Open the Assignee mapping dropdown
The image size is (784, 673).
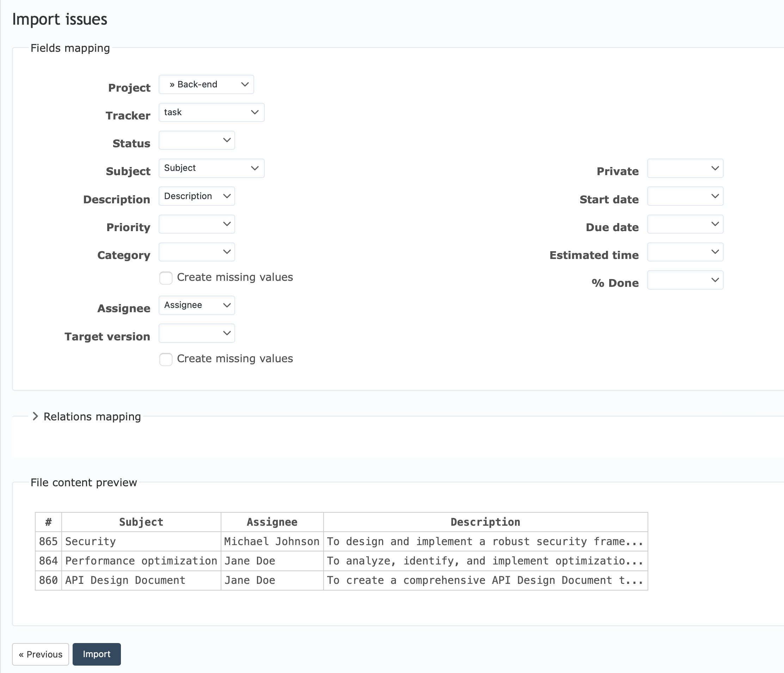point(196,305)
